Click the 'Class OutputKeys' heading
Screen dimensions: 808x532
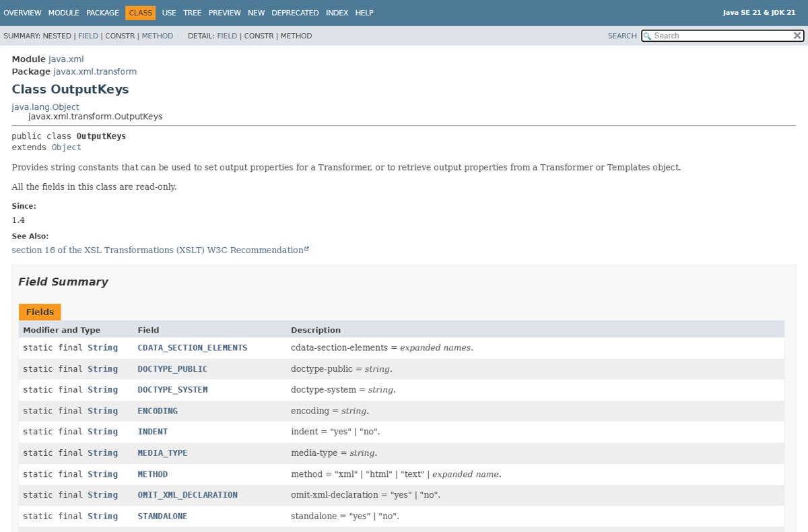[70, 90]
